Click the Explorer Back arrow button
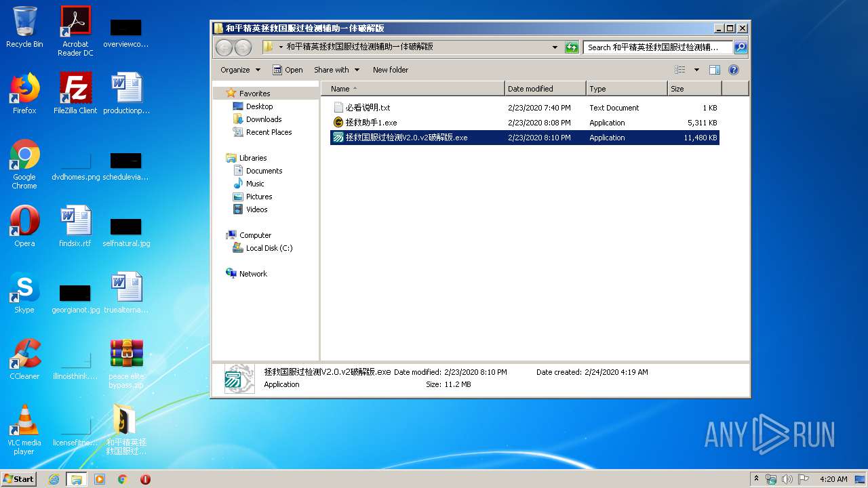Screen dimensions: 868x488 (224, 47)
